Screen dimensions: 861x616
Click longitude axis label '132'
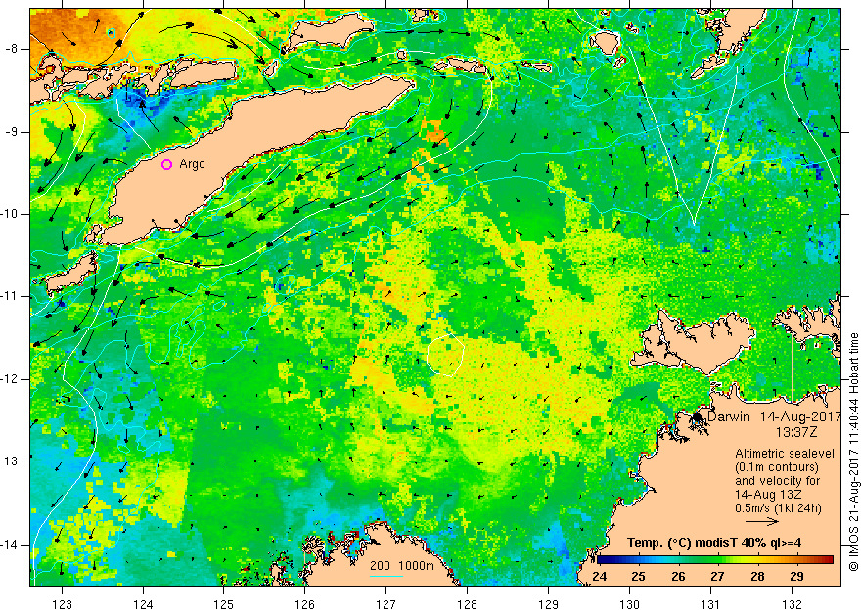point(792,604)
